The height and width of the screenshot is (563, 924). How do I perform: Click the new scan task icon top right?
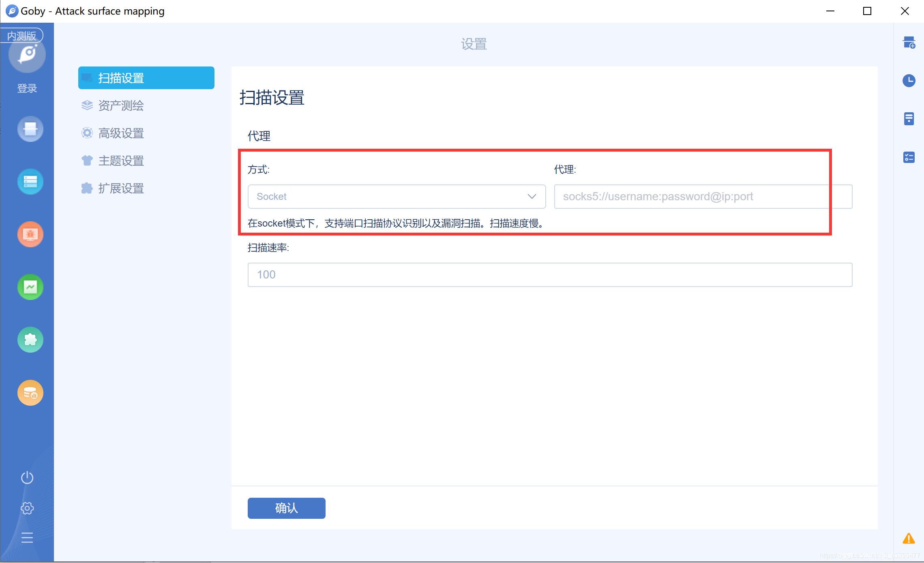909,42
